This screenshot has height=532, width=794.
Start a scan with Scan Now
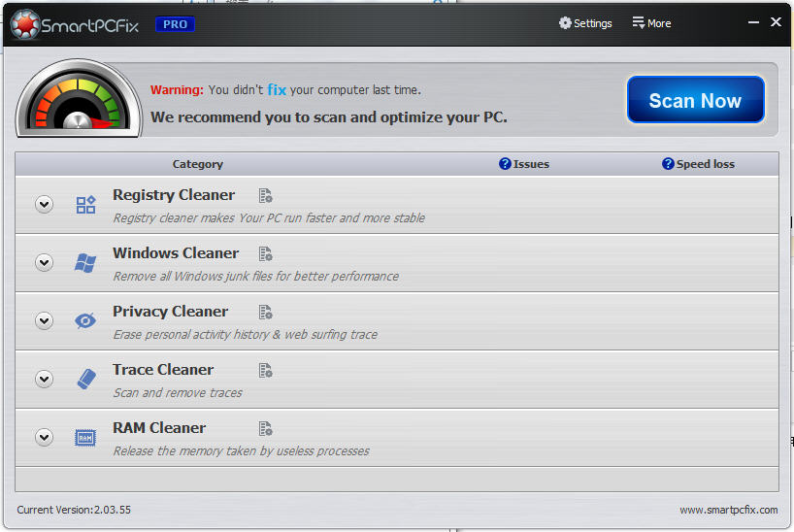click(695, 100)
